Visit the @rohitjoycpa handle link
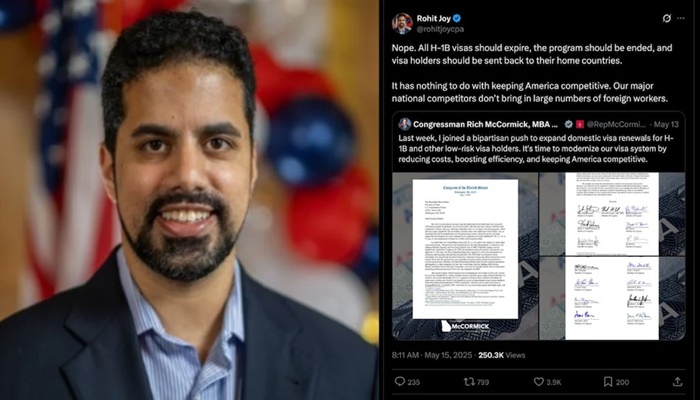The image size is (700, 400). click(440, 29)
